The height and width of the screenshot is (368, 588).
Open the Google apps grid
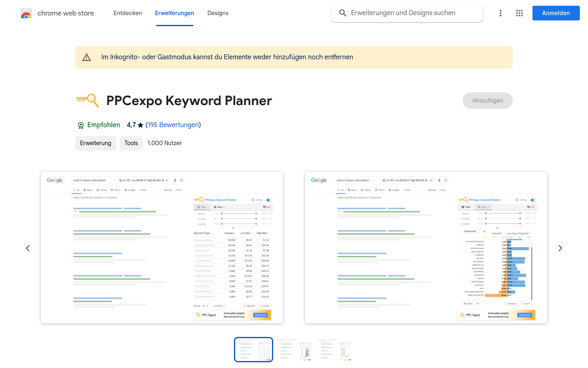click(x=519, y=13)
